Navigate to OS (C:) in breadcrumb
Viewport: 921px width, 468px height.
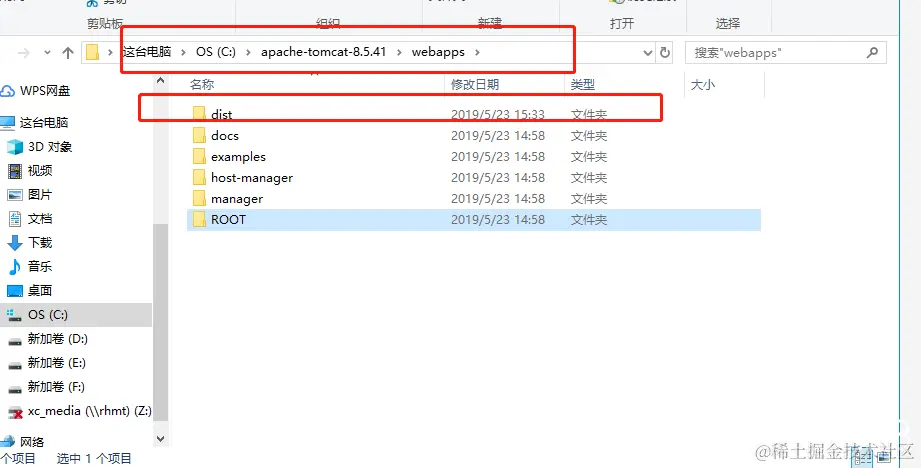pos(216,52)
